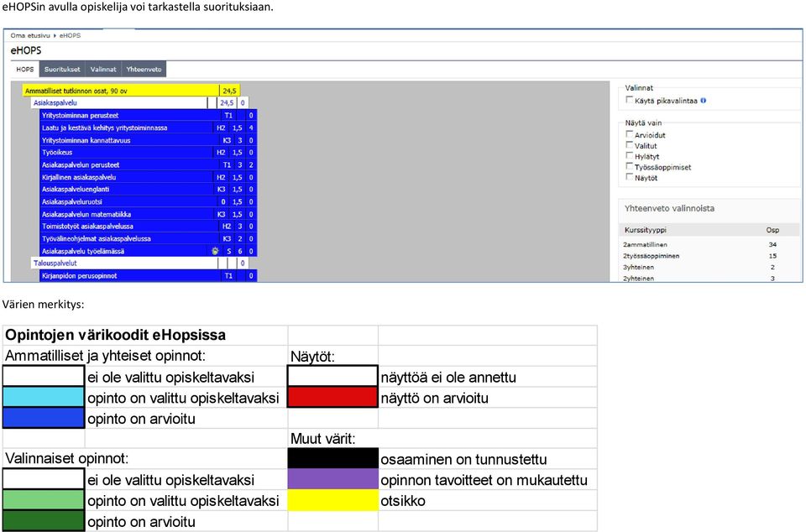
Task: Check the Hylätyt filter
Action: click(x=629, y=155)
